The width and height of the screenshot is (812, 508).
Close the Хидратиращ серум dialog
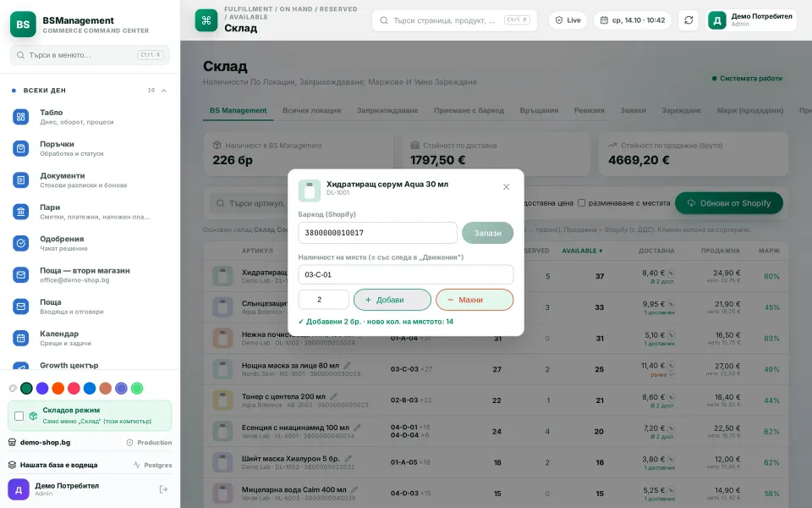(506, 186)
